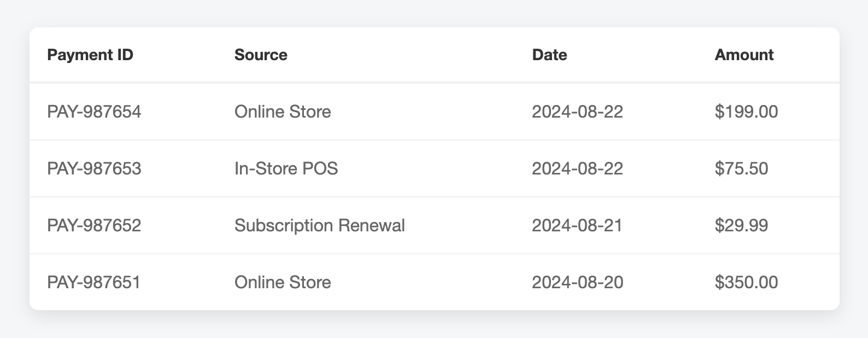
Task: Click Online Store source in the PAY-987651 row
Action: (x=283, y=282)
